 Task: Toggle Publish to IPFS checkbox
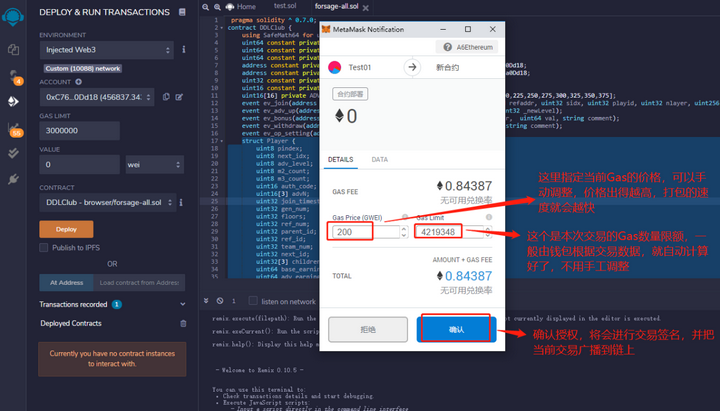pos(44,248)
